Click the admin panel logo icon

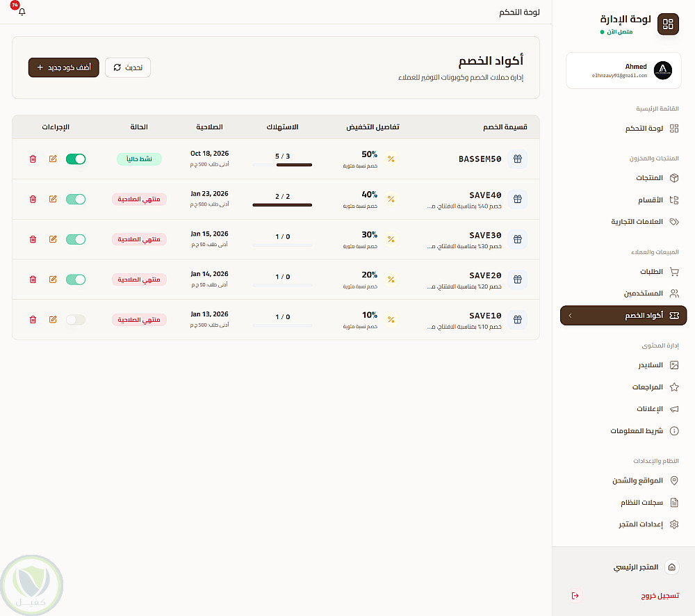pos(668,24)
